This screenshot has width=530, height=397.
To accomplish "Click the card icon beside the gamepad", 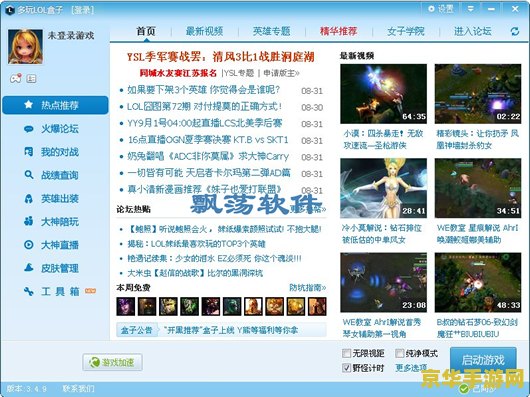I will tap(31, 79).
